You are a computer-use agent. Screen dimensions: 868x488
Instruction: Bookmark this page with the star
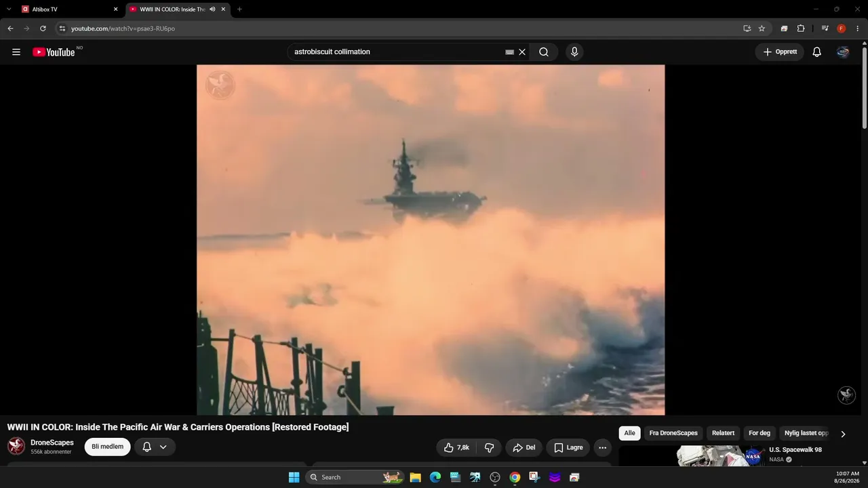(762, 28)
